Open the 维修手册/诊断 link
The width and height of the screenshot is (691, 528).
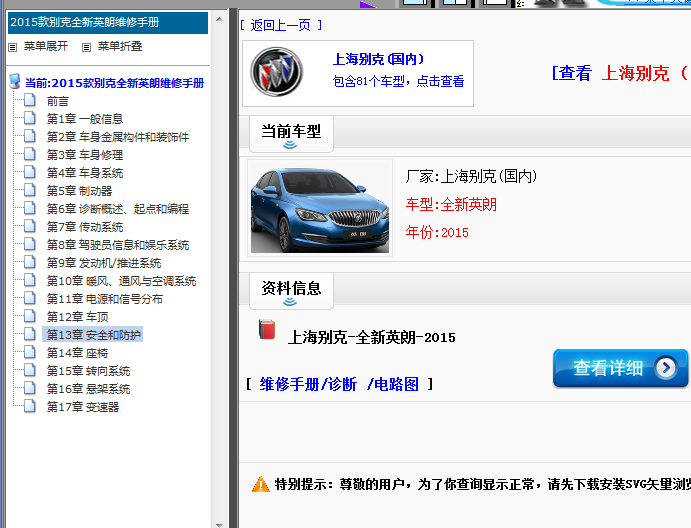(308, 384)
